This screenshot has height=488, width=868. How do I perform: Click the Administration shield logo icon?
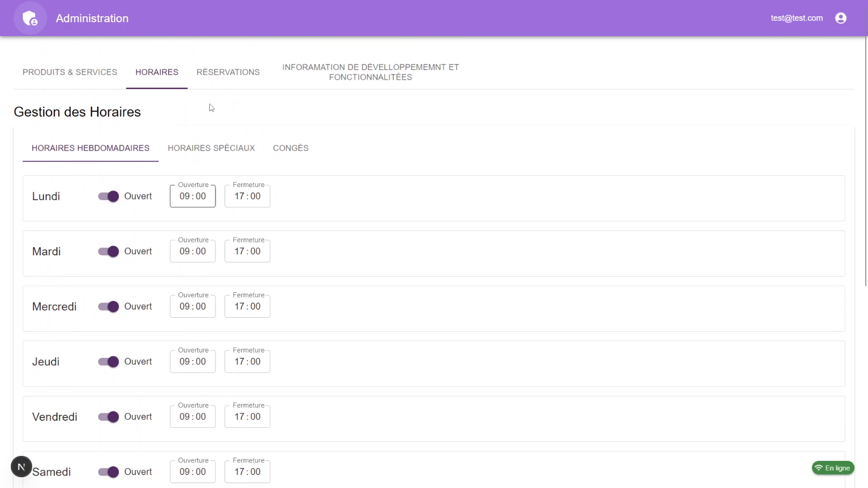tap(30, 18)
